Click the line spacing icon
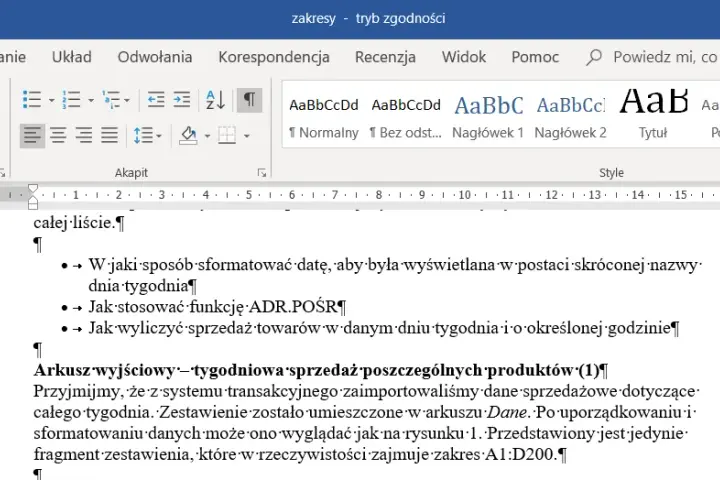This screenshot has width=720, height=480. [143, 136]
